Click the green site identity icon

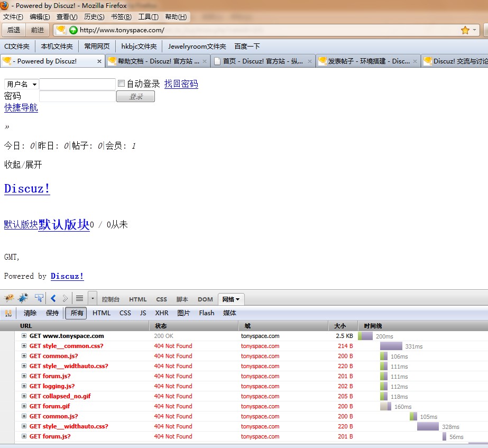(x=73, y=30)
